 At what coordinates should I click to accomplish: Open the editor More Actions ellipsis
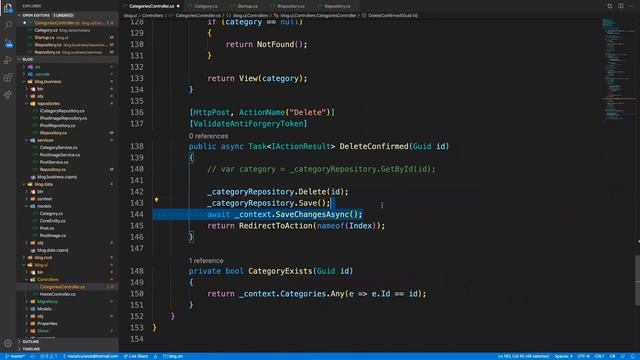[x=631, y=6]
